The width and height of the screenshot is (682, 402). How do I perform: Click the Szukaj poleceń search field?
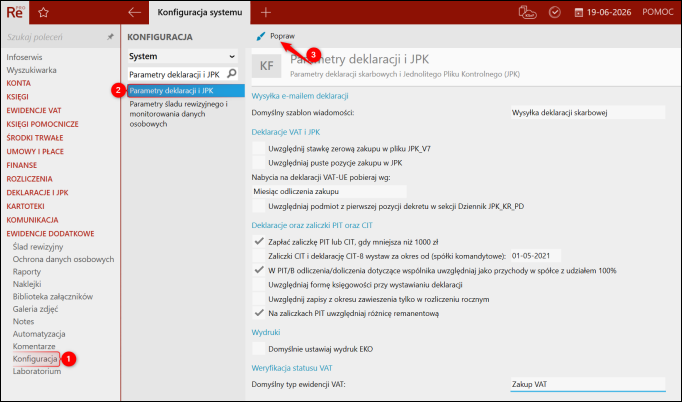(55, 37)
